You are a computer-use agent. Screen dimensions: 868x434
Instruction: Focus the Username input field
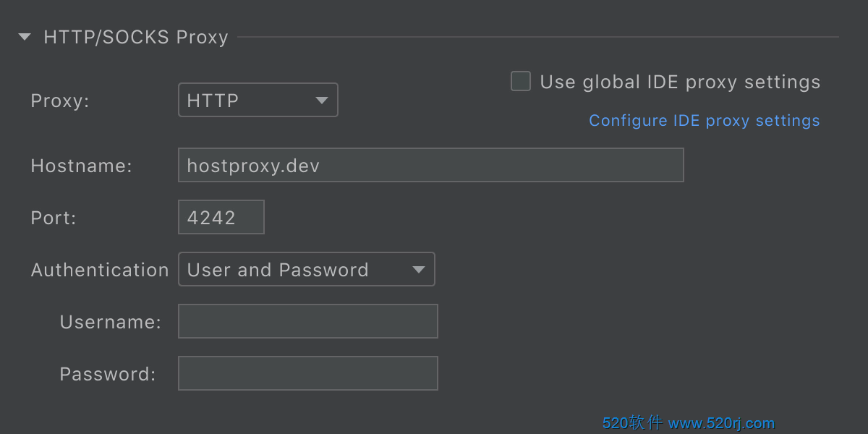[x=308, y=321]
